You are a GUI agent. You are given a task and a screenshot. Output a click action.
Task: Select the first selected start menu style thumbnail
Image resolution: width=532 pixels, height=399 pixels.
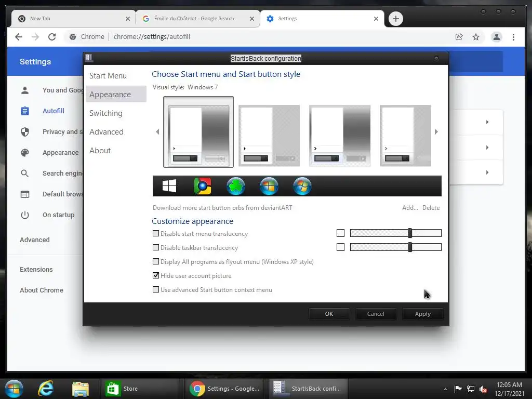198,132
